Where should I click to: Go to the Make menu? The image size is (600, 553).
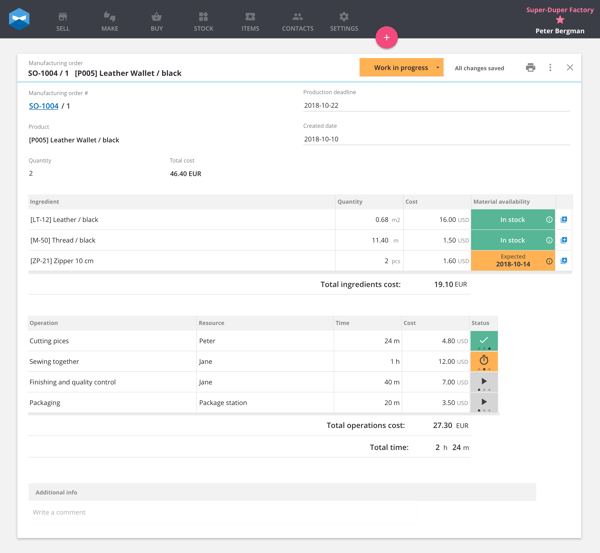pyautogui.click(x=110, y=21)
